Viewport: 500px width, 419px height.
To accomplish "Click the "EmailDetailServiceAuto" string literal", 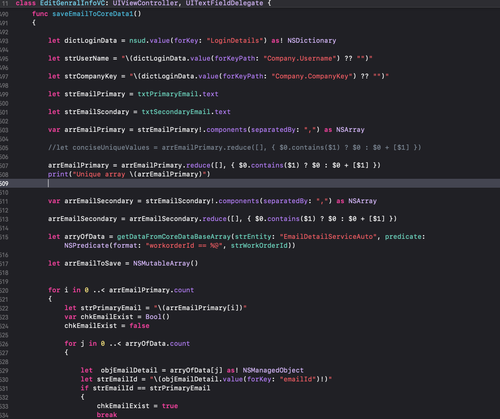I will (x=328, y=237).
